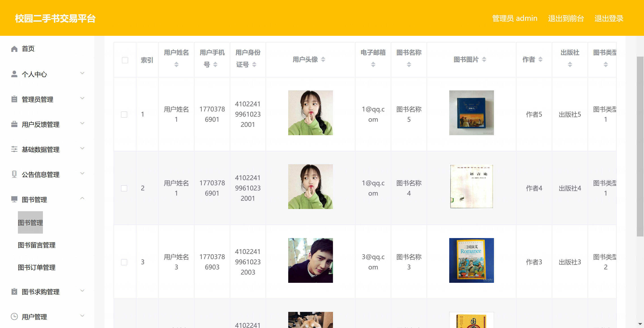Sort by 电子邮箱 column arrows
This screenshot has width=644, height=328.
[x=373, y=65]
